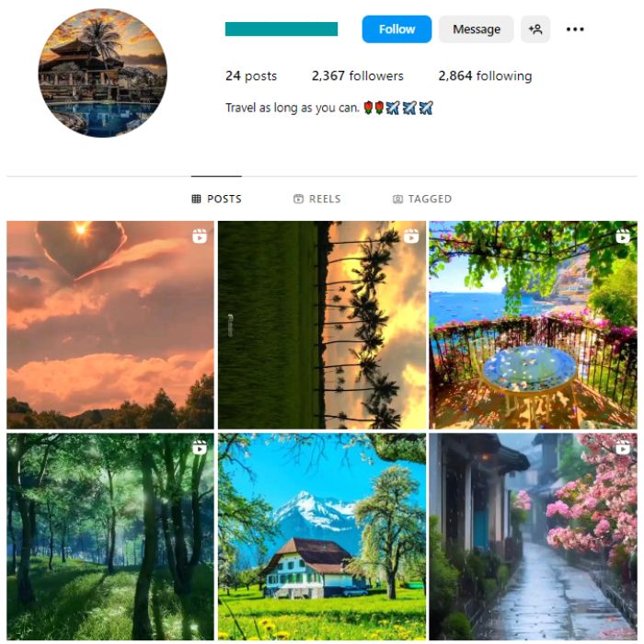This screenshot has height=644, width=644.
Task: Open the 2,367 followers list
Action: (x=357, y=76)
